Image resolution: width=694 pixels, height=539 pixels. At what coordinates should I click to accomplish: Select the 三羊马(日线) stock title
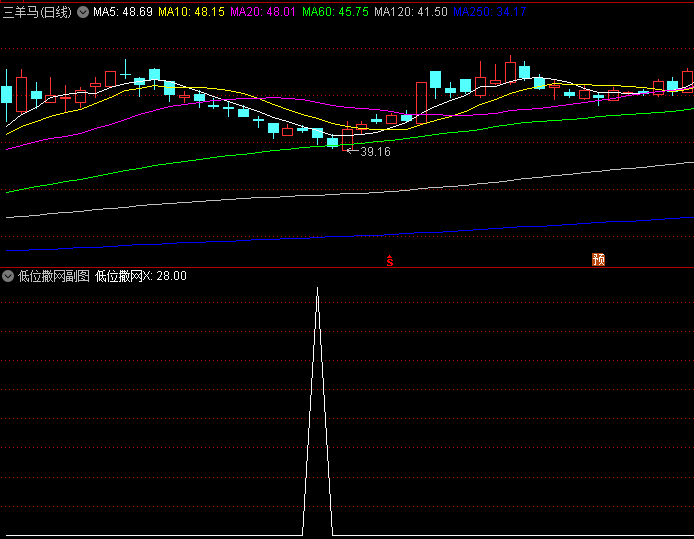click(38, 12)
